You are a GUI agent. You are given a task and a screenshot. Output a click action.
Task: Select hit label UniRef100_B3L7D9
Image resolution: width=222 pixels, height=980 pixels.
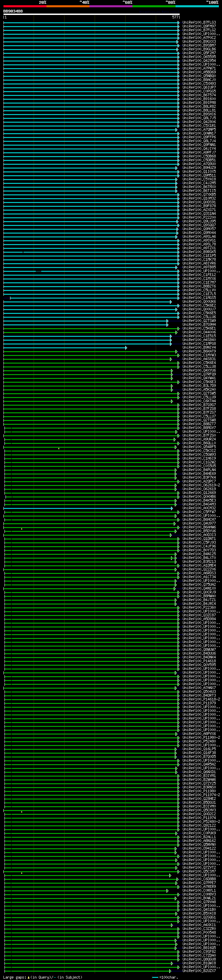coord(199,386)
